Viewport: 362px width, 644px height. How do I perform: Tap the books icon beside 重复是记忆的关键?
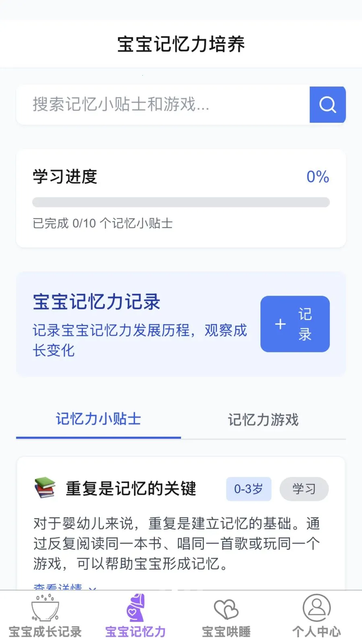point(44,488)
